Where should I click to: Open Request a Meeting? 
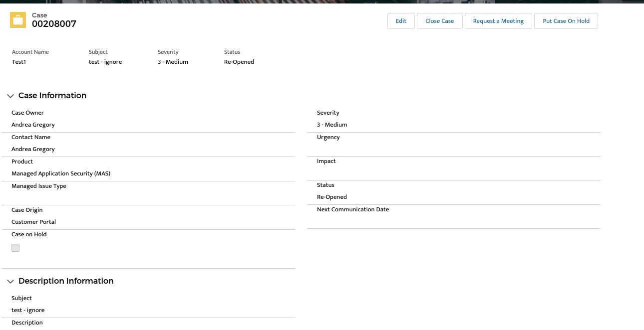498,21
